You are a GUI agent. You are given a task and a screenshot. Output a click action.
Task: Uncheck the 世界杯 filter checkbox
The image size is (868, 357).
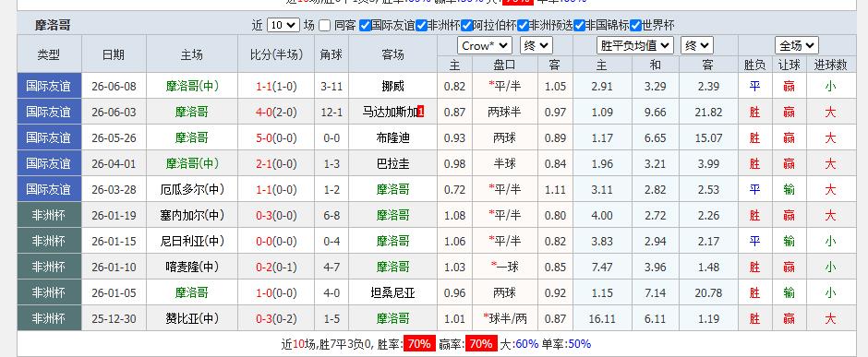[x=635, y=26]
